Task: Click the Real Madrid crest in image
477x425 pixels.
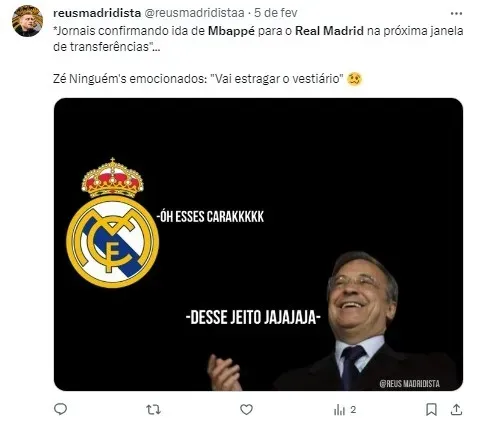Action: [113, 223]
